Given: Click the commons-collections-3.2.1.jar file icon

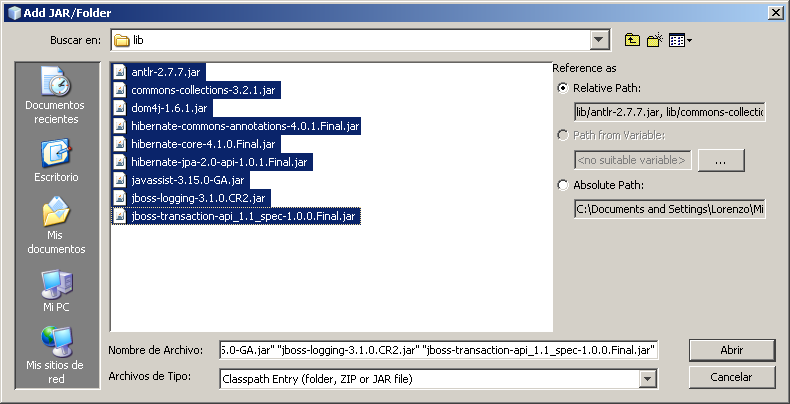Looking at the screenshot, I should tap(120, 90).
